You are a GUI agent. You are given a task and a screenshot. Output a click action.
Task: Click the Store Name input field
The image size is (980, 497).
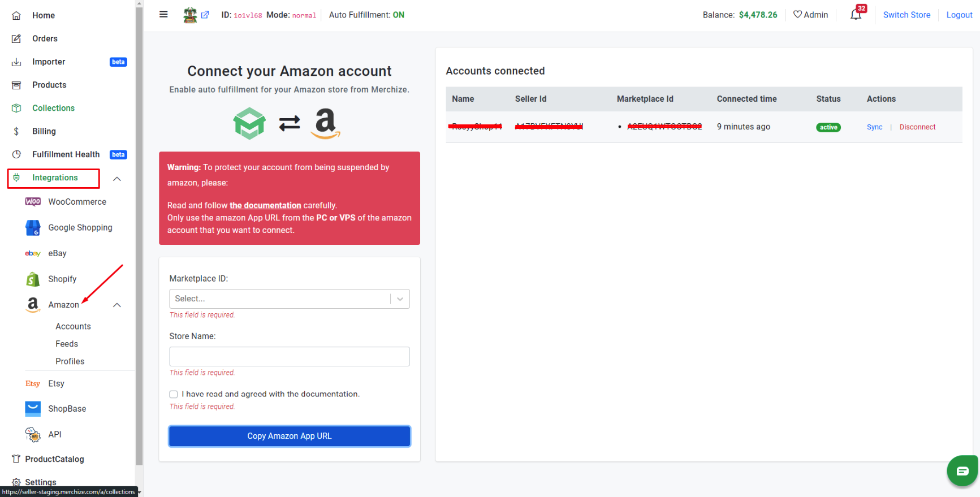pyautogui.click(x=290, y=356)
